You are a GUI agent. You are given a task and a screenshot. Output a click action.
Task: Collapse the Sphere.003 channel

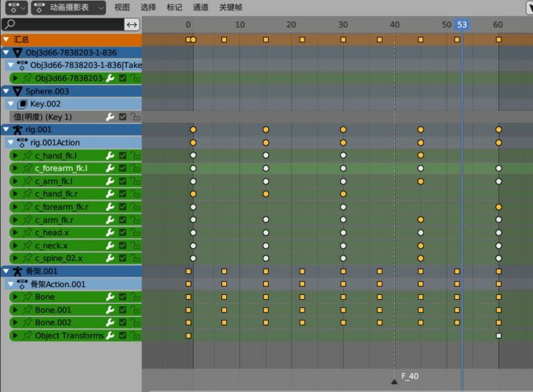pos(6,91)
